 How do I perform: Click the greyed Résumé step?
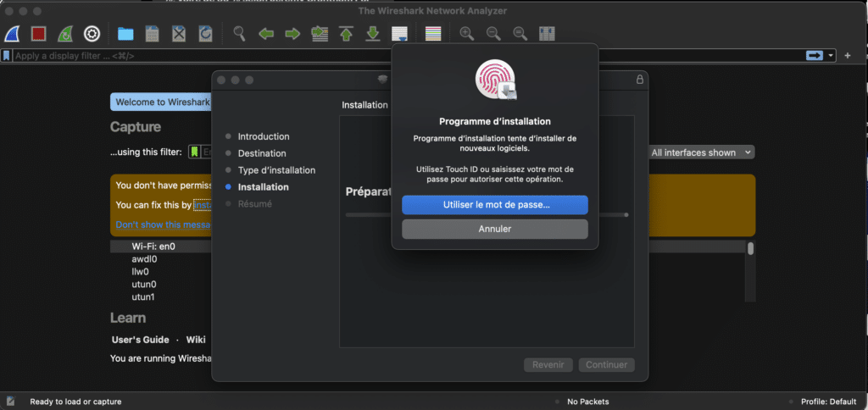(x=254, y=203)
